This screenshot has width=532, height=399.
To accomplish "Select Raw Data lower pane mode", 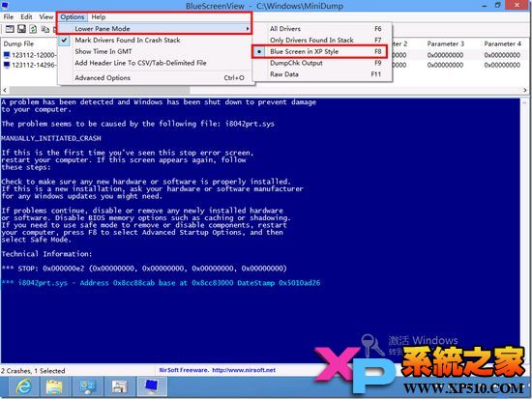I will [x=323, y=73].
